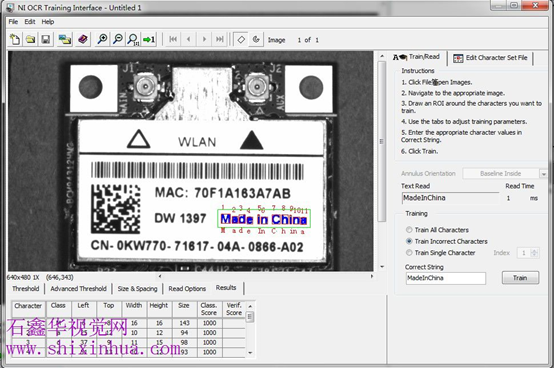Click the New Character Set File icon

[x=15, y=39]
